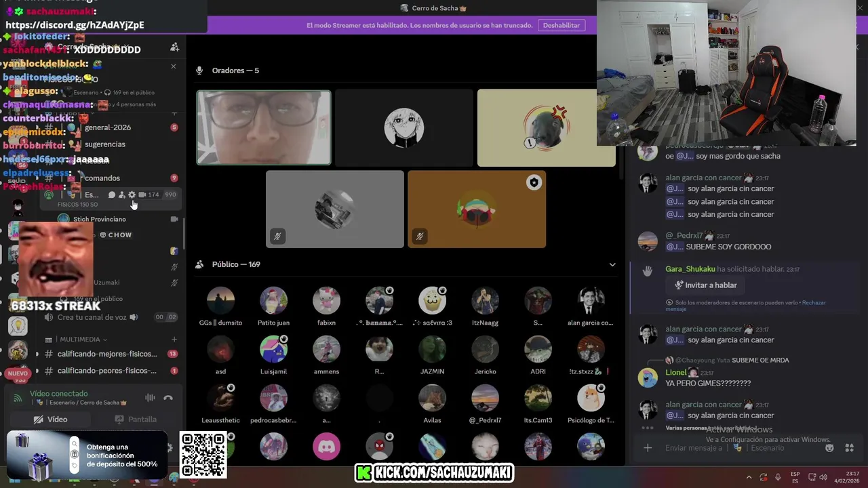Click the invite people icon on stage channel
868x488 pixels.
pos(121,195)
